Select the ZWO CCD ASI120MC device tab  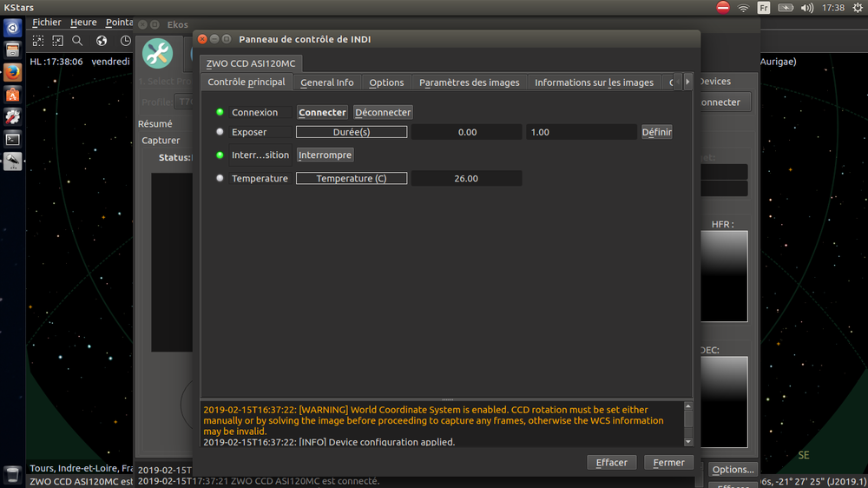tap(251, 63)
